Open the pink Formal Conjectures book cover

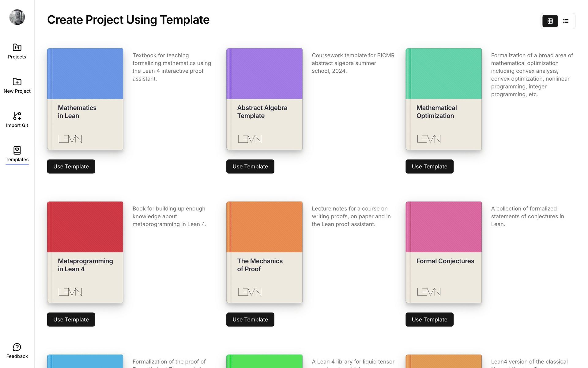[x=443, y=252]
